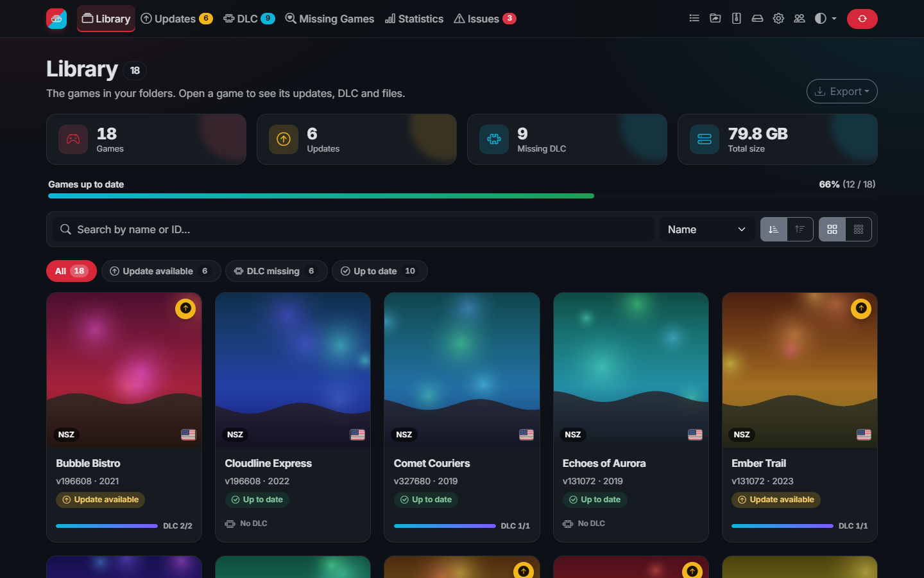Screen dimensions: 924x578
Task: Click the zip archive icon in toolbar
Action: 737,19
